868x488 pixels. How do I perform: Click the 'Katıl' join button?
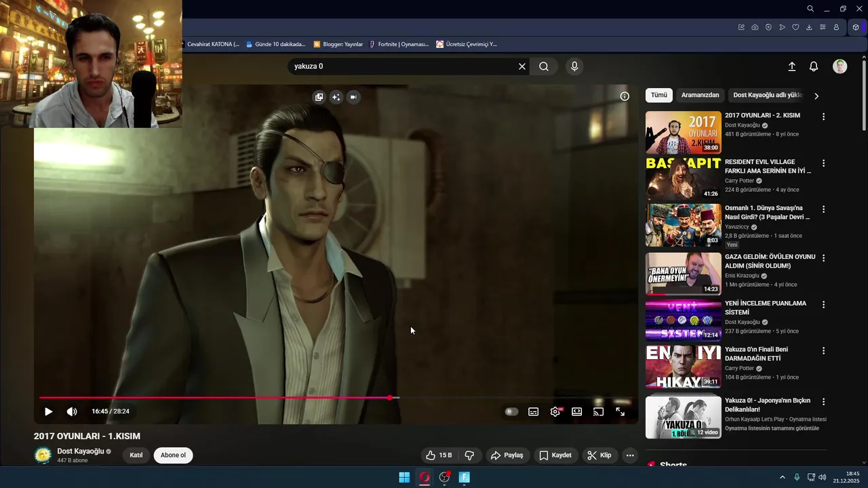[x=136, y=455]
